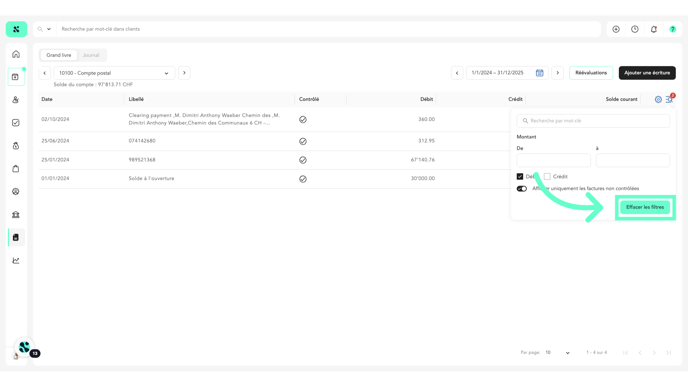
Task: Select the 074142680 entry label
Action: (x=142, y=141)
